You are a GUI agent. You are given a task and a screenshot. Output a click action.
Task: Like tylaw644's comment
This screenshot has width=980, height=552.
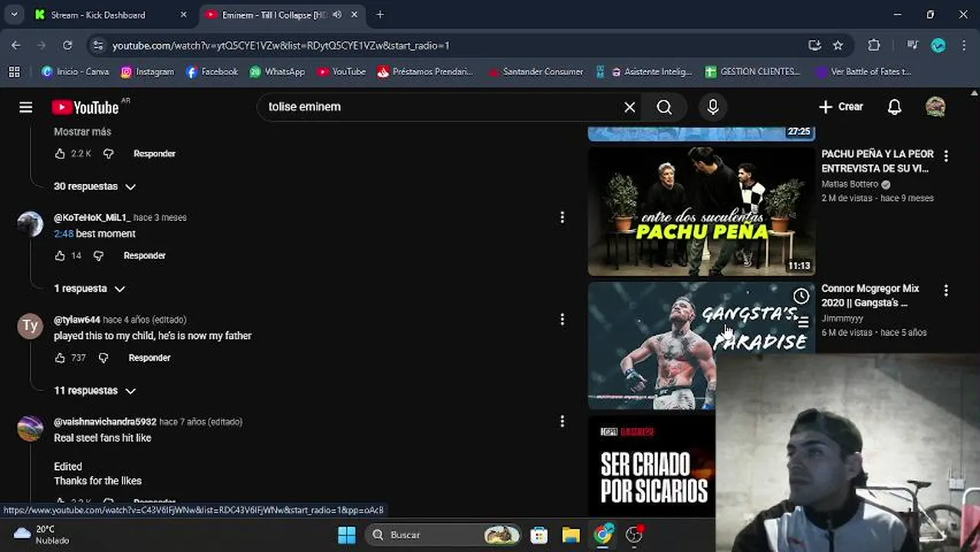click(60, 357)
